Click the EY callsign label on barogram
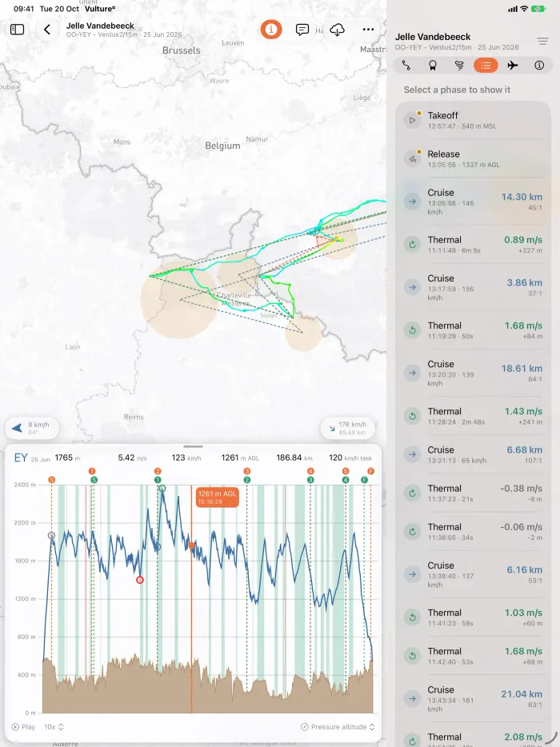The width and height of the screenshot is (560, 747). click(21, 457)
